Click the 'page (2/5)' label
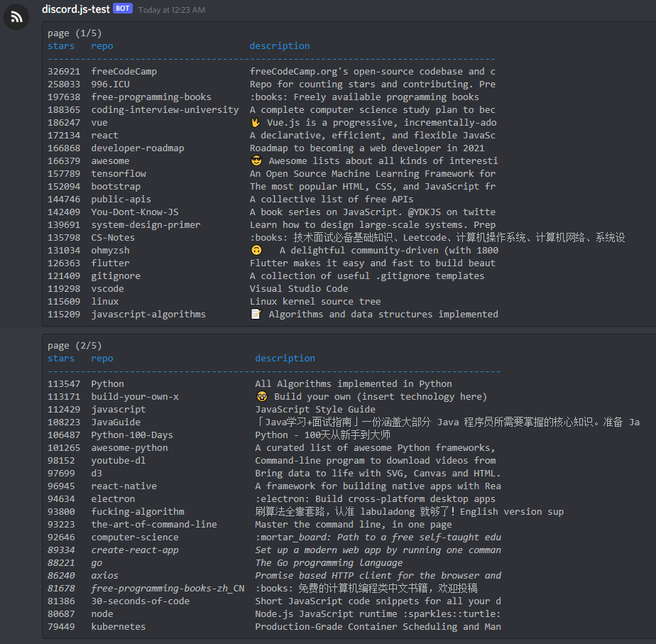 [x=75, y=346]
